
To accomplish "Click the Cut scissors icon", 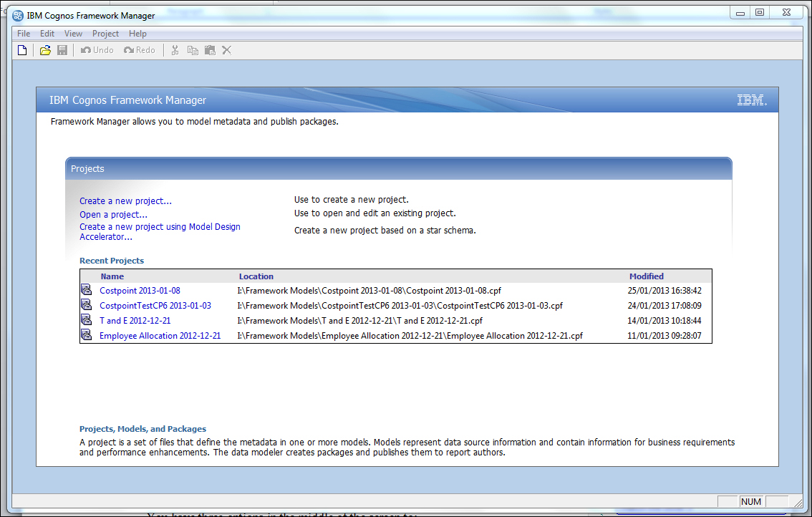I will click(x=175, y=50).
